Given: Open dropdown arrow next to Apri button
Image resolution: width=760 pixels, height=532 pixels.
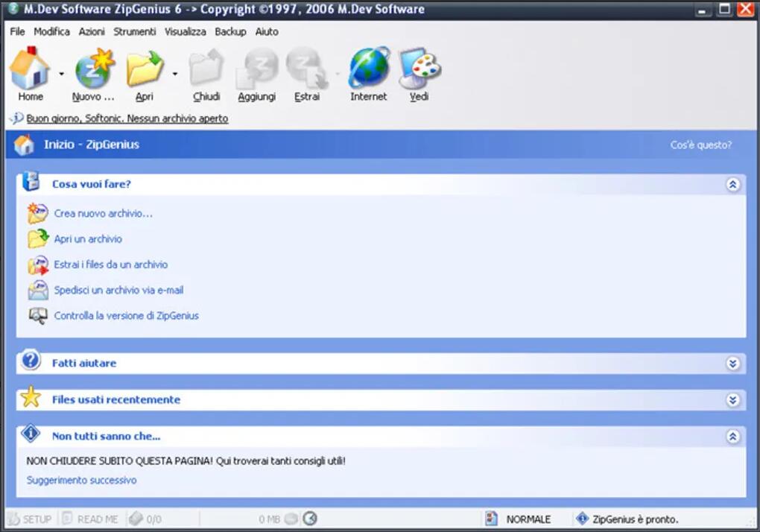Looking at the screenshot, I should click(x=175, y=74).
